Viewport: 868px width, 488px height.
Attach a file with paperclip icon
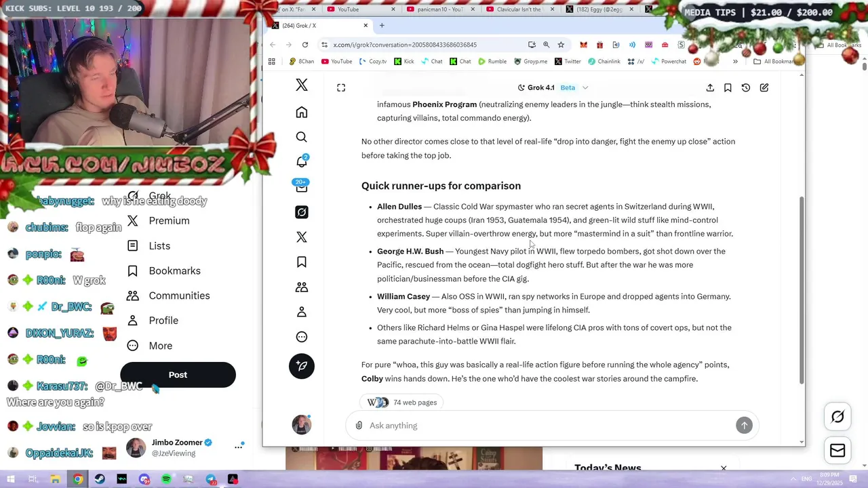359,426
